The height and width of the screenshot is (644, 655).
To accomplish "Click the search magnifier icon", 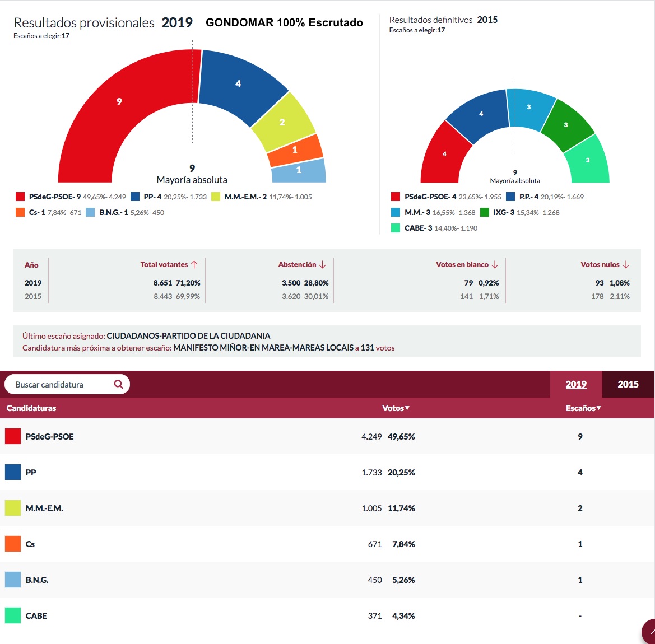I will coord(118,384).
